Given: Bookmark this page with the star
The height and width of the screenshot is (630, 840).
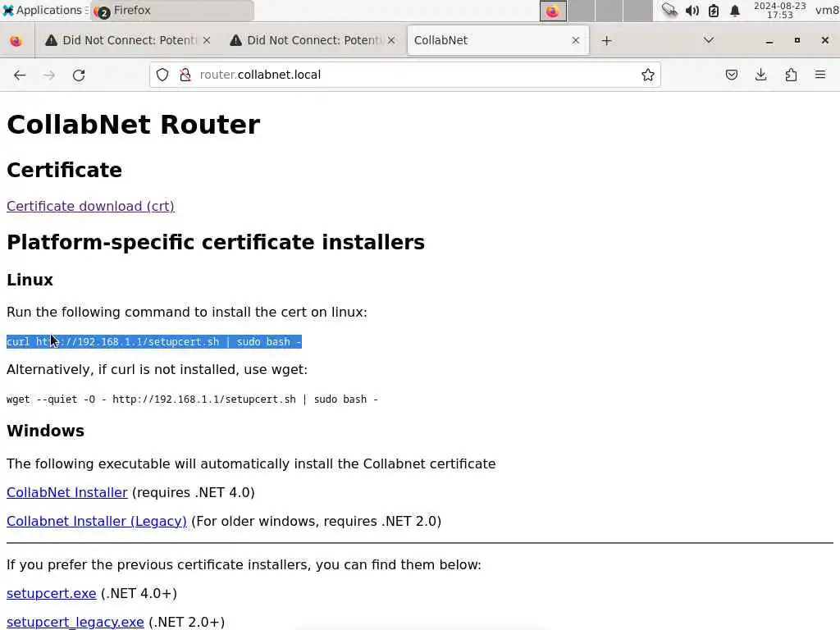Looking at the screenshot, I should coord(648,75).
